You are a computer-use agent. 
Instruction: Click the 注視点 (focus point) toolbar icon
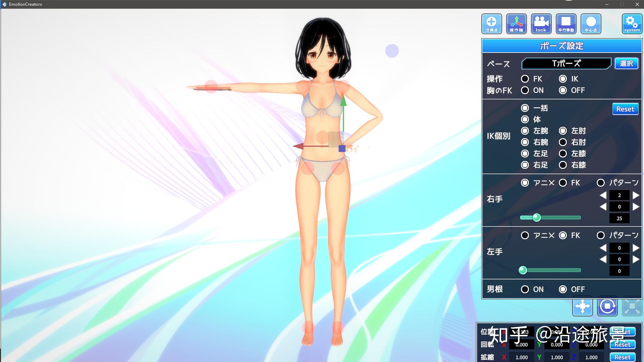[491, 23]
